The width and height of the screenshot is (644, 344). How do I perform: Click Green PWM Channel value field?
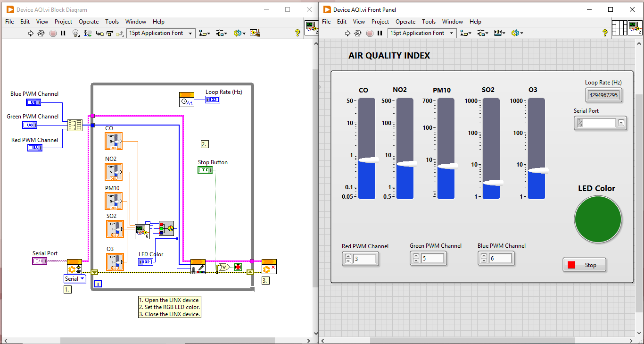(x=433, y=259)
